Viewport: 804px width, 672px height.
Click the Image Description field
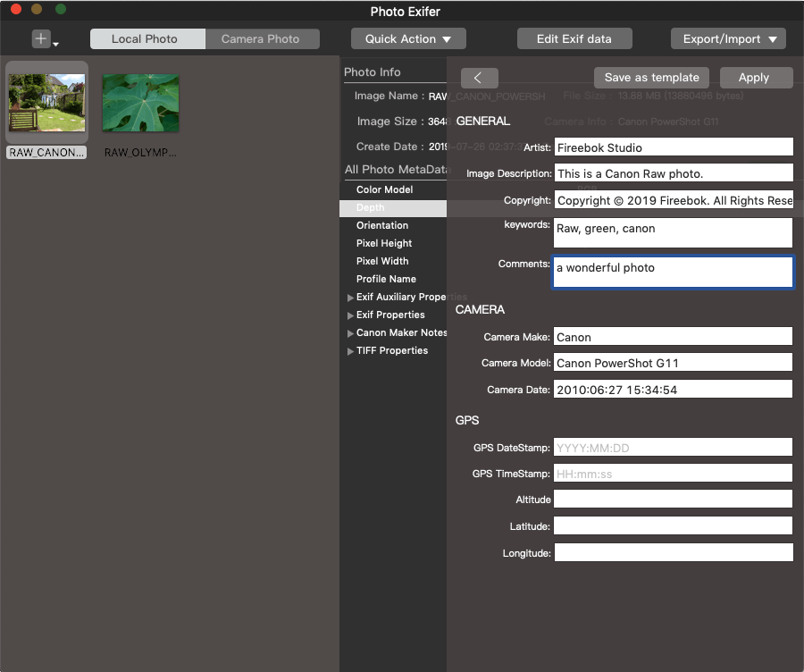(674, 173)
